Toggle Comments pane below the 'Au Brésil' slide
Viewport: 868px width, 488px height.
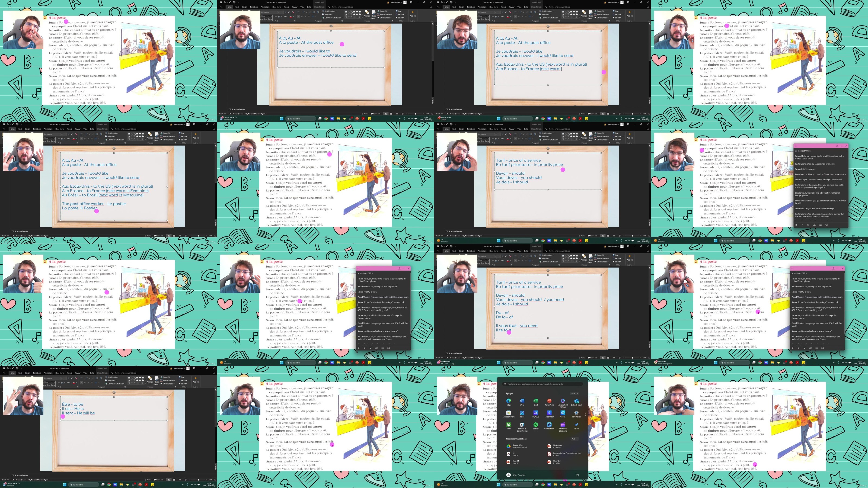click(x=158, y=236)
